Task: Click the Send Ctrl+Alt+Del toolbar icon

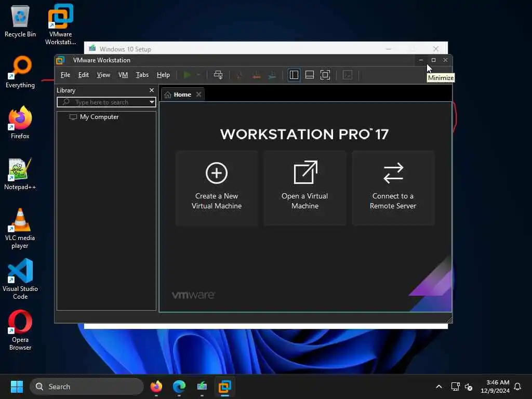Action: (218, 75)
